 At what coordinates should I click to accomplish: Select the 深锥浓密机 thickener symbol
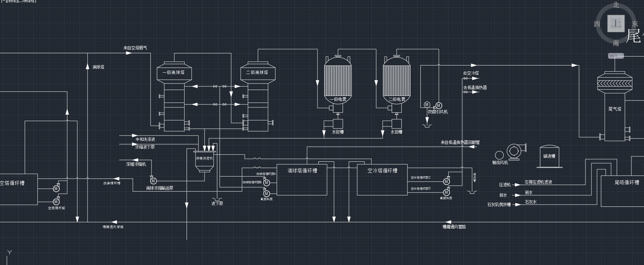point(204,160)
